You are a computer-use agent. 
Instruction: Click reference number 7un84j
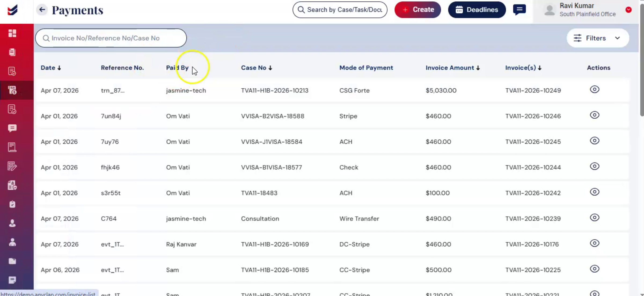pyautogui.click(x=111, y=116)
